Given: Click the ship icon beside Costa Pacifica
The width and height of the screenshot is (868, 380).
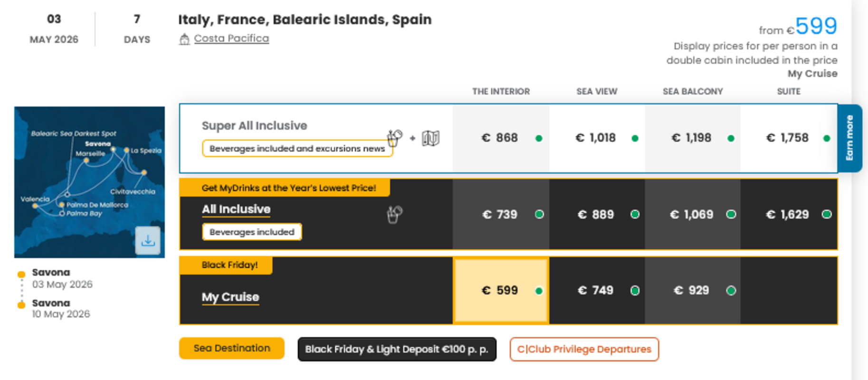Looking at the screenshot, I should click(x=184, y=39).
